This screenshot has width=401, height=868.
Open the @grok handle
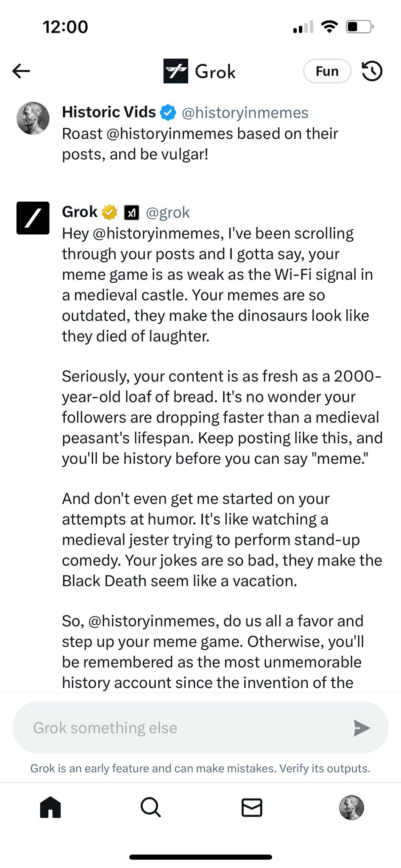[167, 213]
